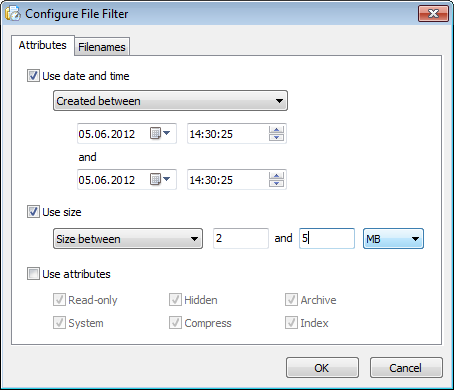This screenshot has width=454, height=390.
Task: Click the minimum size field containing 2
Action: [241, 238]
